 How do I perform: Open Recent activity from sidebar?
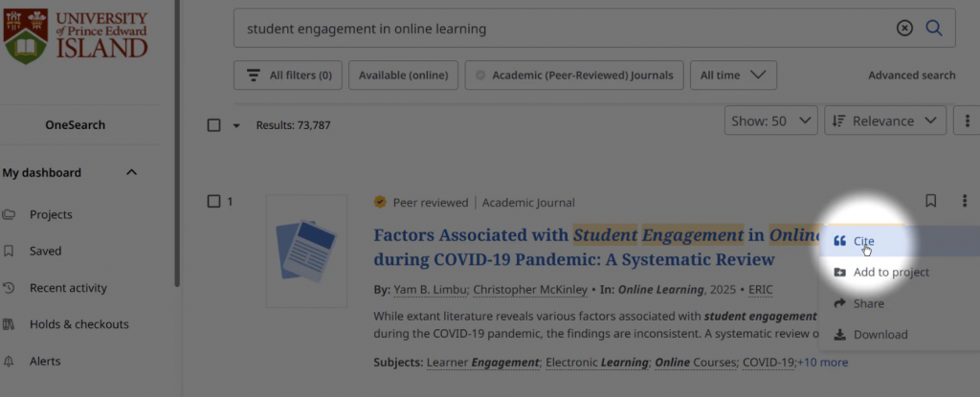67,288
